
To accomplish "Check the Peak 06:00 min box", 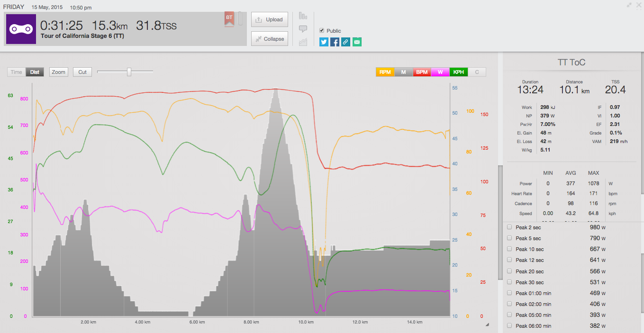I will click(509, 325).
